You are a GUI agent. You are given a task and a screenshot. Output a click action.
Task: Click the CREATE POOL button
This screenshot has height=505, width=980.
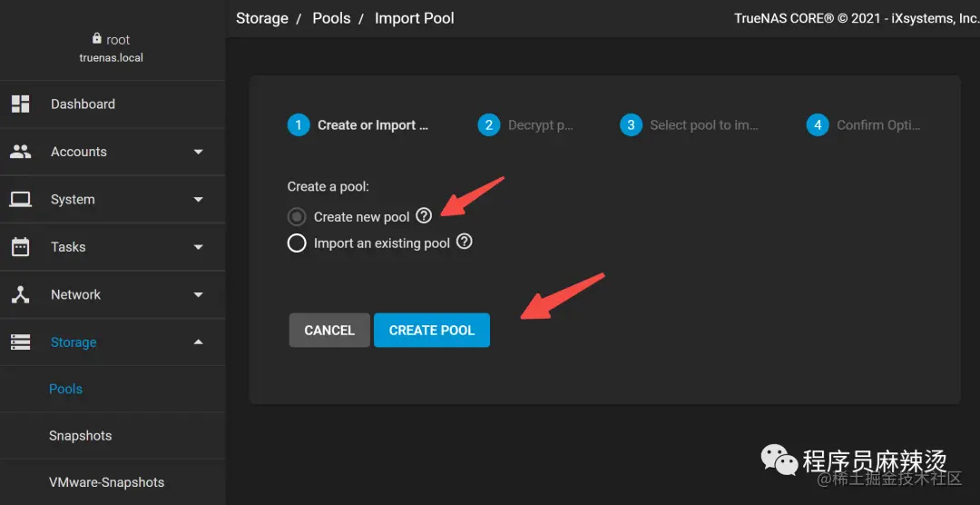pos(432,330)
